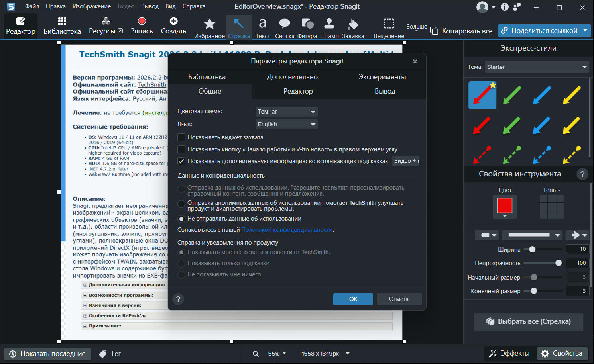594x364 pixels.
Task: Toggle the Свойства (Properties) gear panel
Action: click(x=563, y=354)
